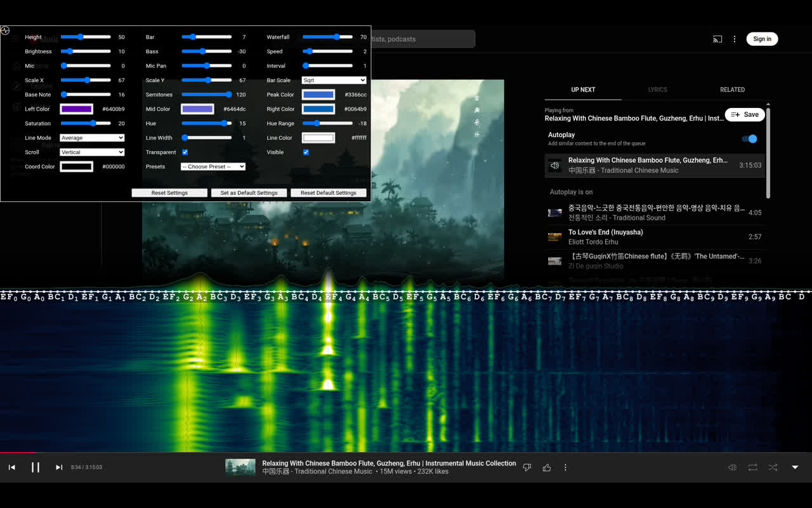Open the Scroll direction dropdown
812x508 pixels.
(x=92, y=152)
